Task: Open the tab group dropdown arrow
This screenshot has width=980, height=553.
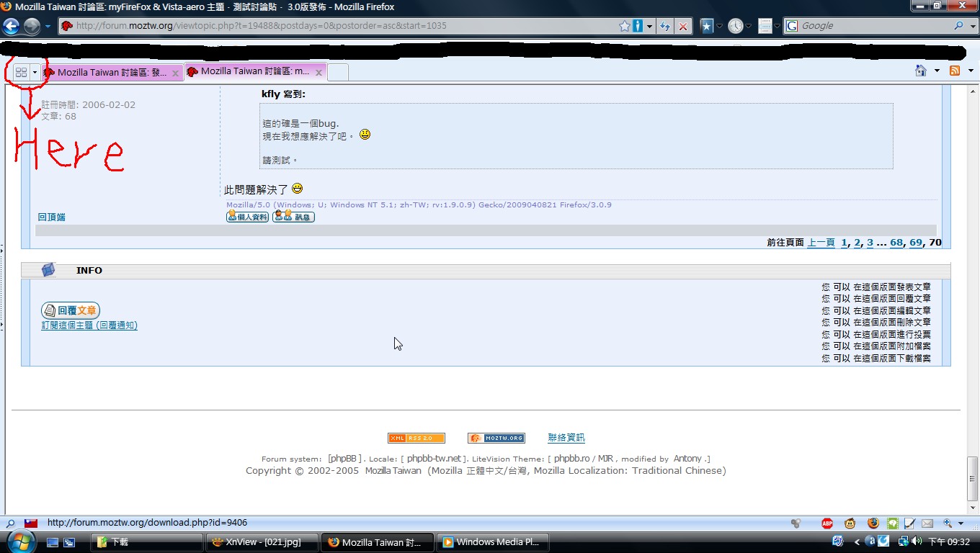Action: pyautogui.click(x=35, y=72)
